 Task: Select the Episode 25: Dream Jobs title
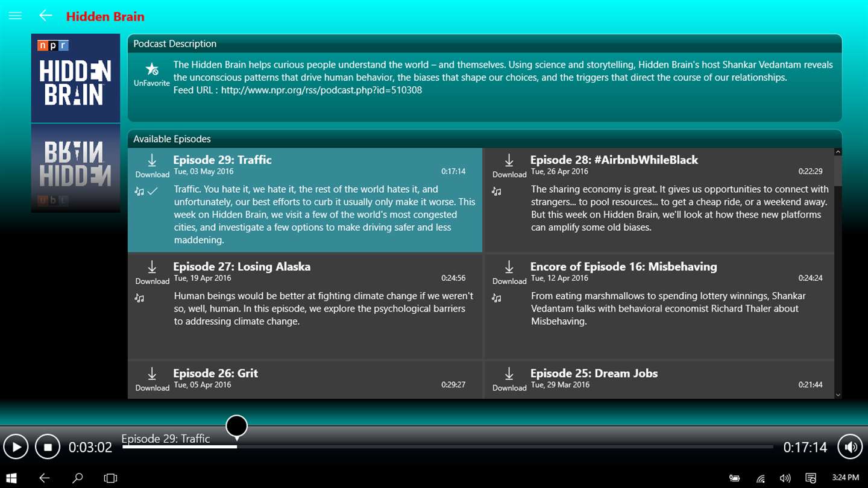[594, 373]
